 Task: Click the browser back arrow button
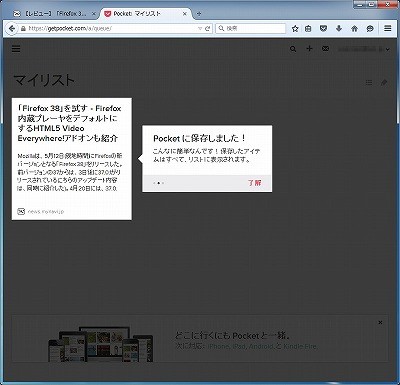[12, 29]
